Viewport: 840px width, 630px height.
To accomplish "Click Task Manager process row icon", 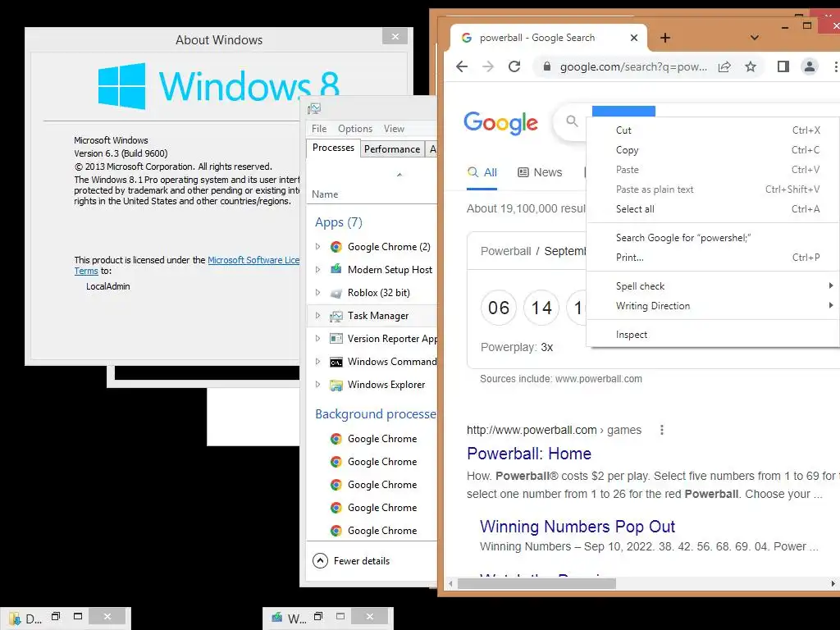I will point(336,316).
